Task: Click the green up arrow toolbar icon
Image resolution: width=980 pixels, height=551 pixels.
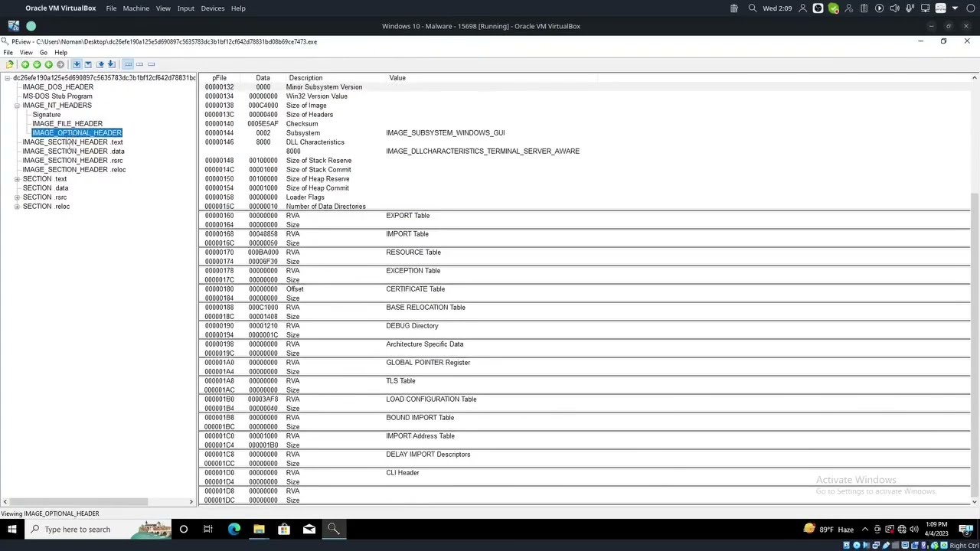Action: (x=25, y=64)
